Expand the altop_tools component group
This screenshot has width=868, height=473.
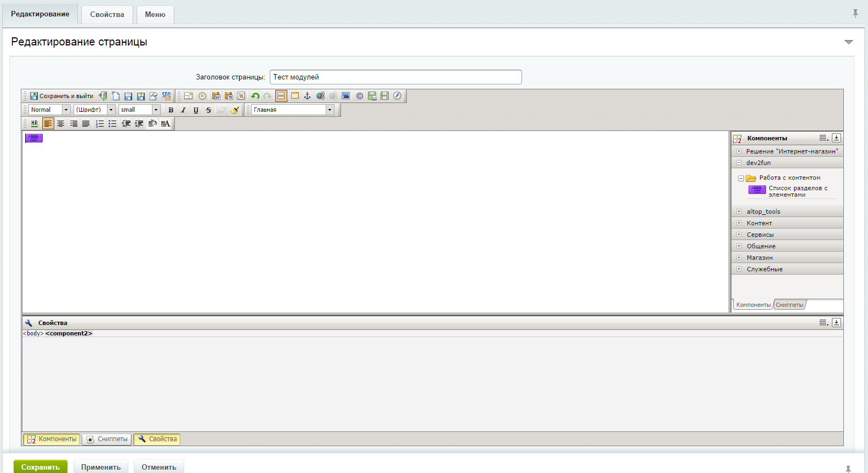click(739, 212)
